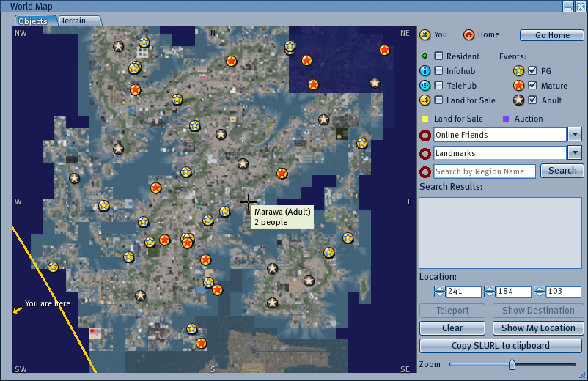Click the location field showing 184
588x381 pixels.
click(x=513, y=292)
